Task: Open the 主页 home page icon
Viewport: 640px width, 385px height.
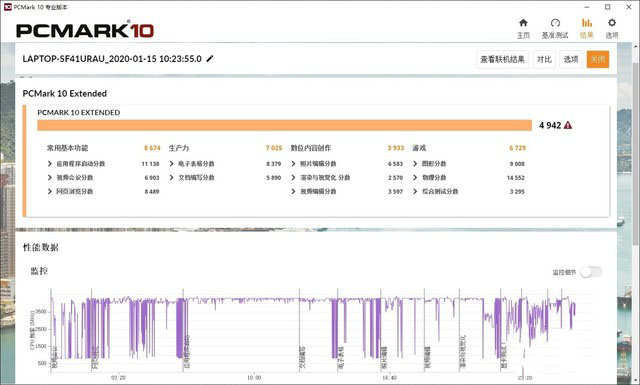Action: click(523, 23)
